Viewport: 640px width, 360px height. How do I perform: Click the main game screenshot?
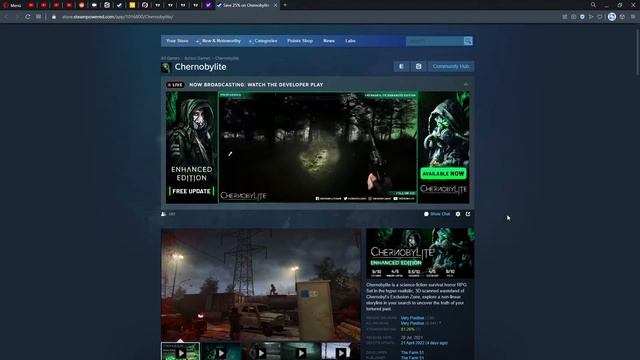[261, 284]
